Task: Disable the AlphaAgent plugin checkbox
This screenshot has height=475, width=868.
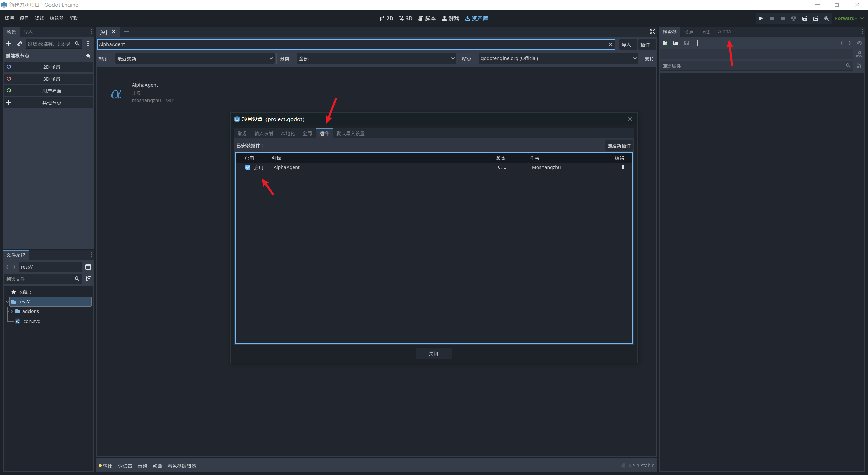Action: point(248,167)
